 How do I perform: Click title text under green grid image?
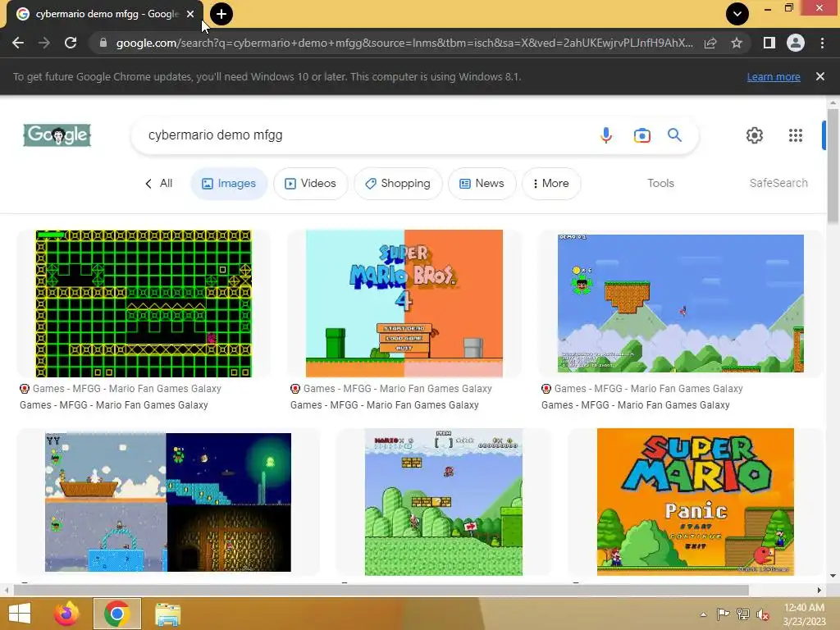pyautogui.click(x=114, y=405)
